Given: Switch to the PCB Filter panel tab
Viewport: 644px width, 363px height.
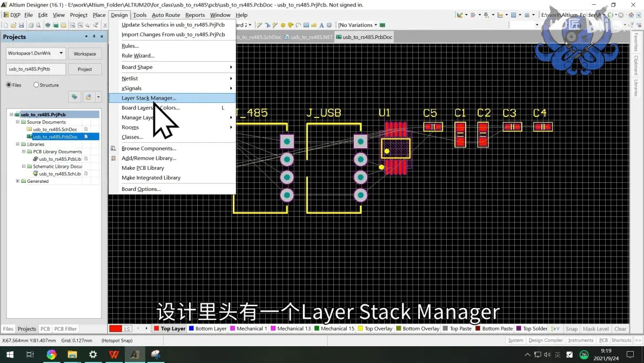Looking at the screenshot, I should pos(66,329).
